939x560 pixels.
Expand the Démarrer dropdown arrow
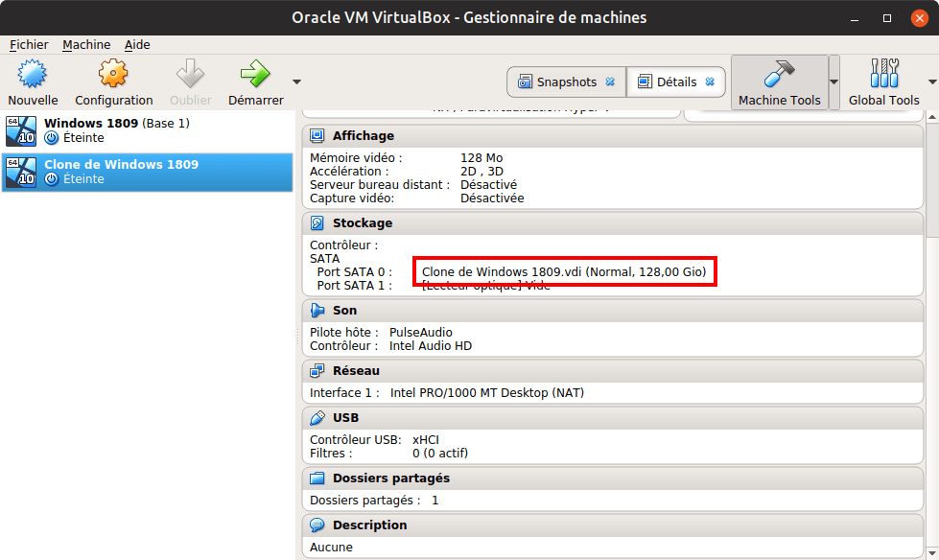(x=296, y=82)
